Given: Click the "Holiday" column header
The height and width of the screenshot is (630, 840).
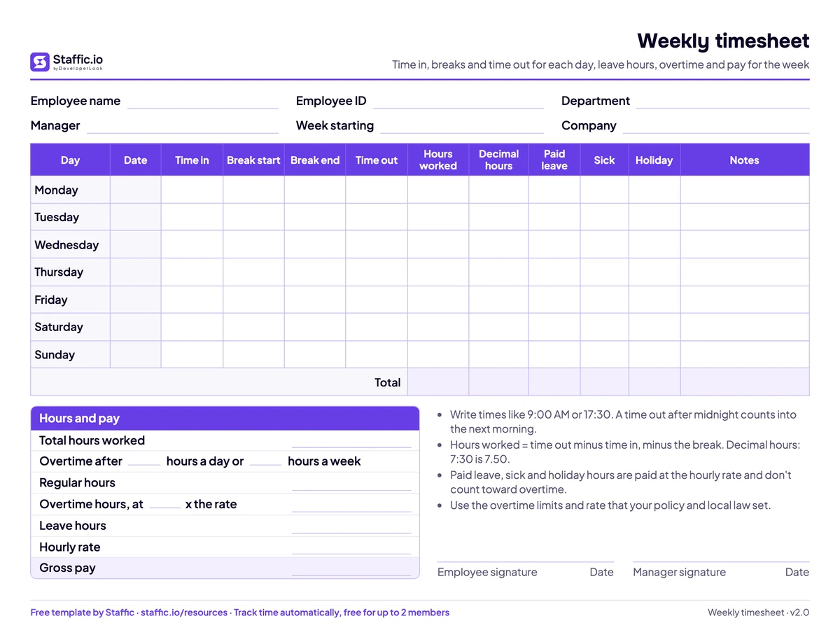Looking at the screenshot, I should point(654,160).
